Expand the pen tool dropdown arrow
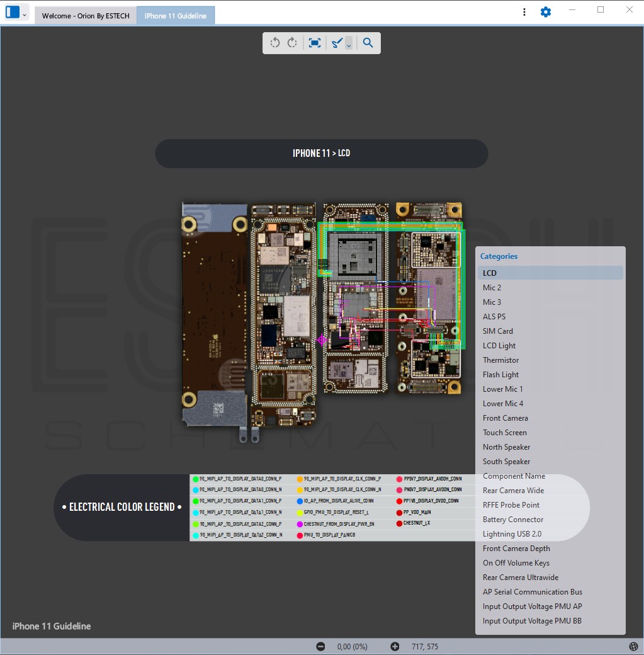Screen dimensions: 644x655 coord(349,44)
